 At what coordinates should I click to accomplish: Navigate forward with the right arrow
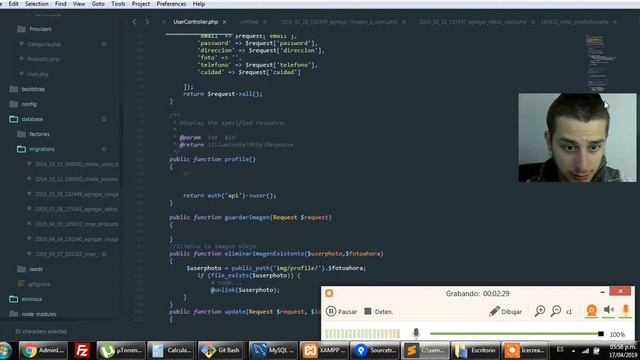point(147,22)
